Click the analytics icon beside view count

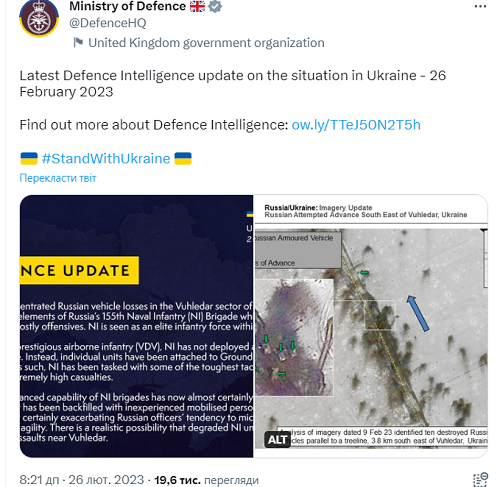(480, 479)
